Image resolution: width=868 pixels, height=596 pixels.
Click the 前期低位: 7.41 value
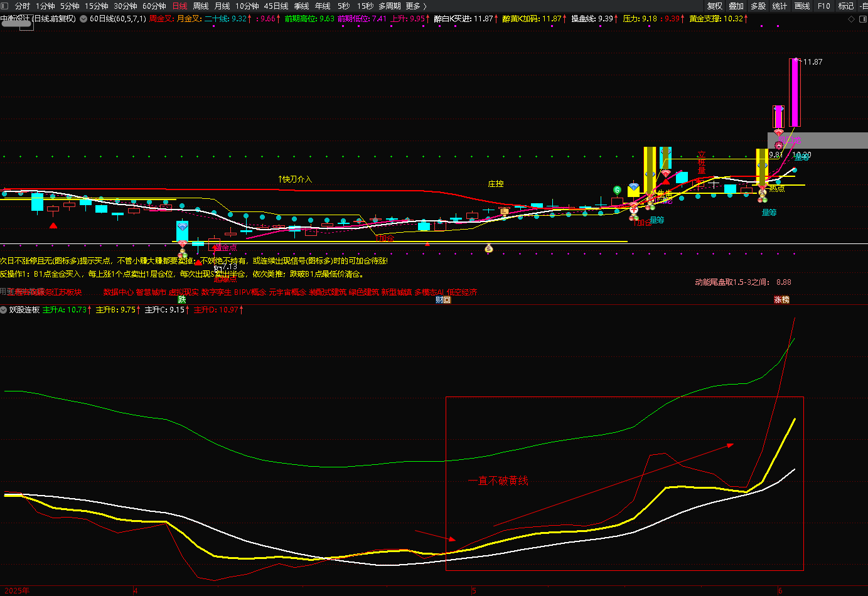tap(362, 19)
